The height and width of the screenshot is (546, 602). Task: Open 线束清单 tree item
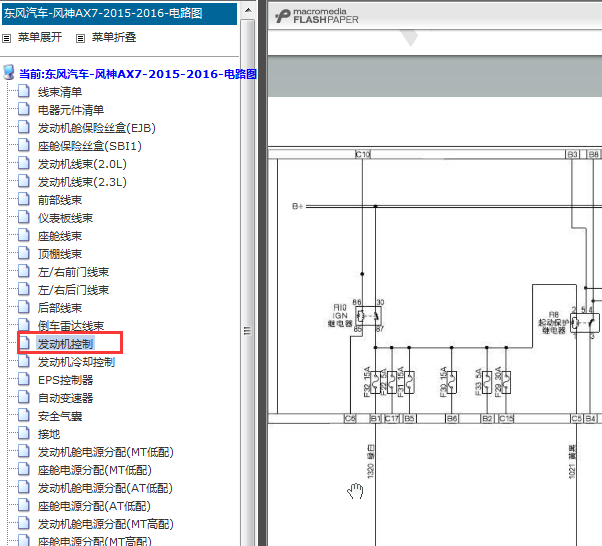point(60,92)
